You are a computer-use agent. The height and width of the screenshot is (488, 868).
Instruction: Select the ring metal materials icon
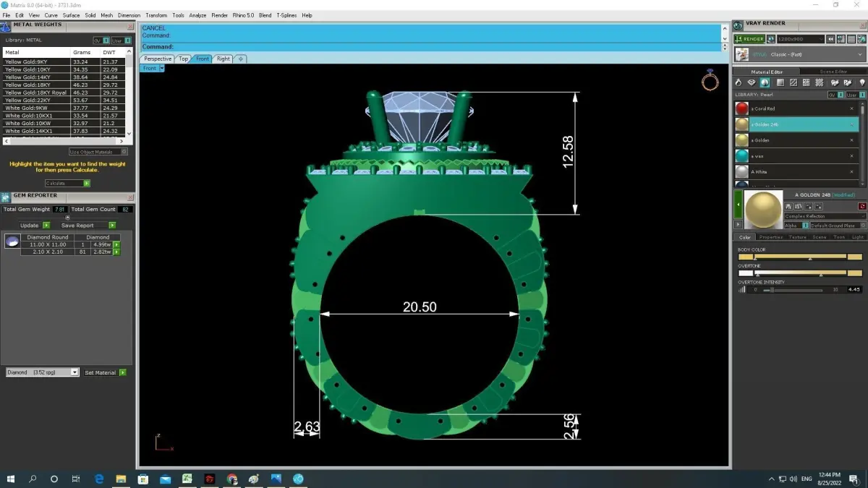click(739, 82)
